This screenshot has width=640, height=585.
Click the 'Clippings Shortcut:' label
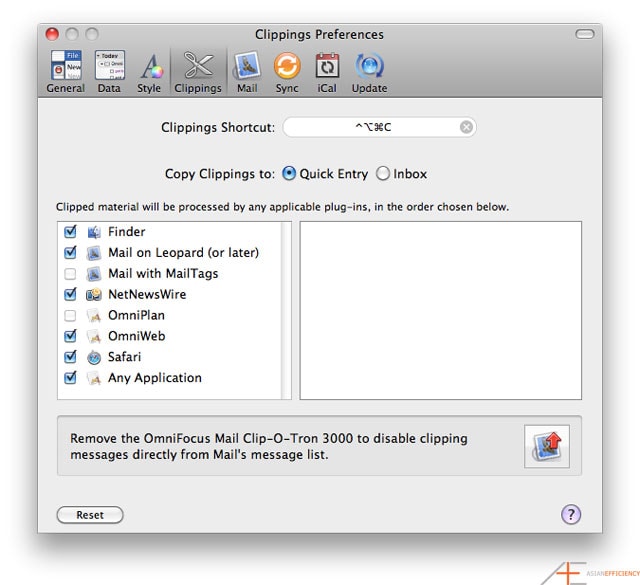click(x=218, y=127)
